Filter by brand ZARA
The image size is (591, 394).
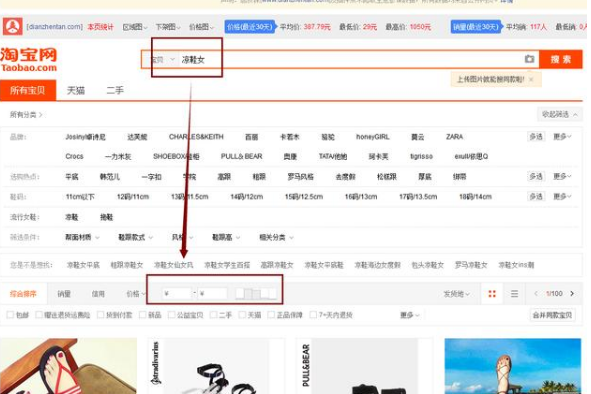[x=454, y=136]
